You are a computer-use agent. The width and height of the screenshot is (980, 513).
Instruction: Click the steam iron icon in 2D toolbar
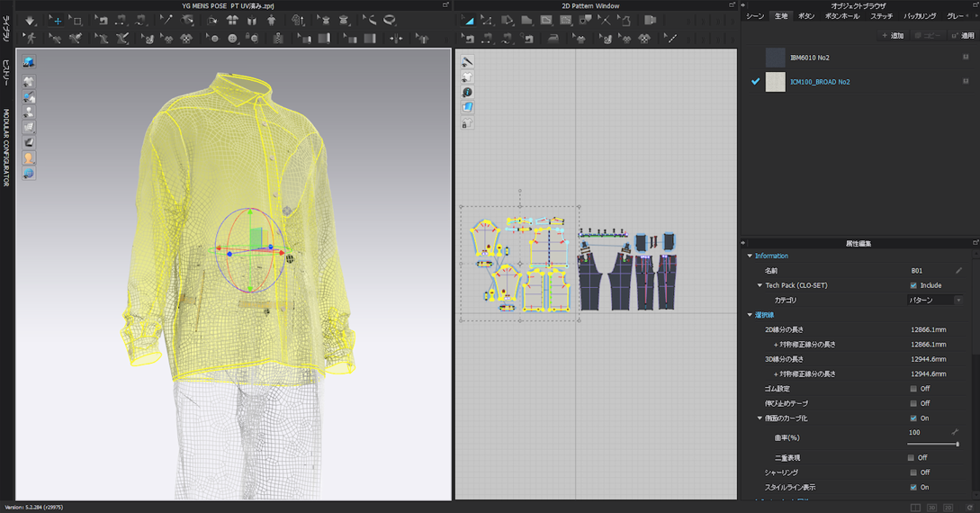point(553,38)
